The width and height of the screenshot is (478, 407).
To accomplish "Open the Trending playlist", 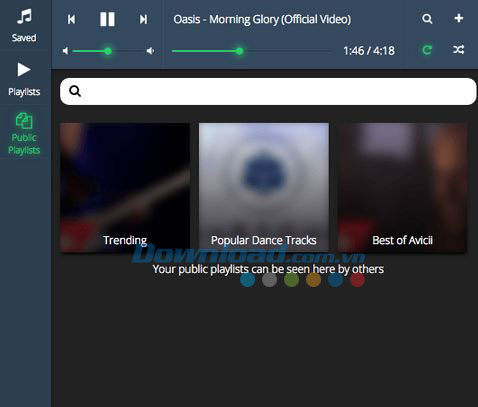I will pos(125,187).
